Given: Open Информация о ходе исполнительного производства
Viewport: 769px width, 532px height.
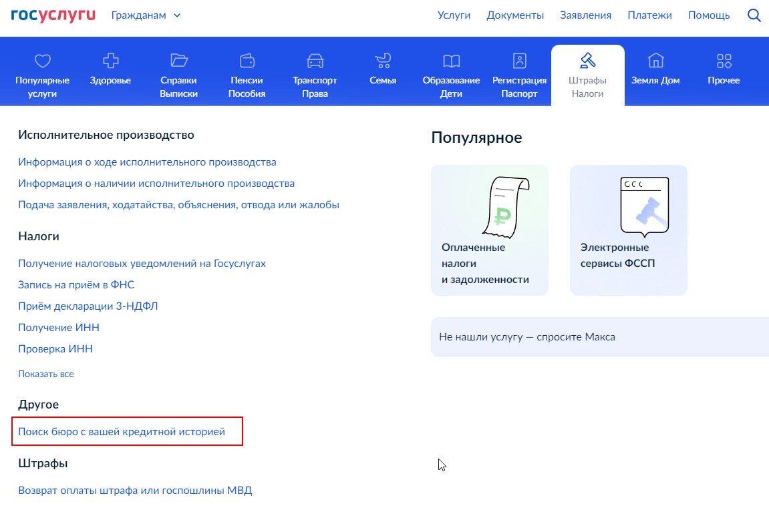Looking at the screenshot, I should click(147, 162).
